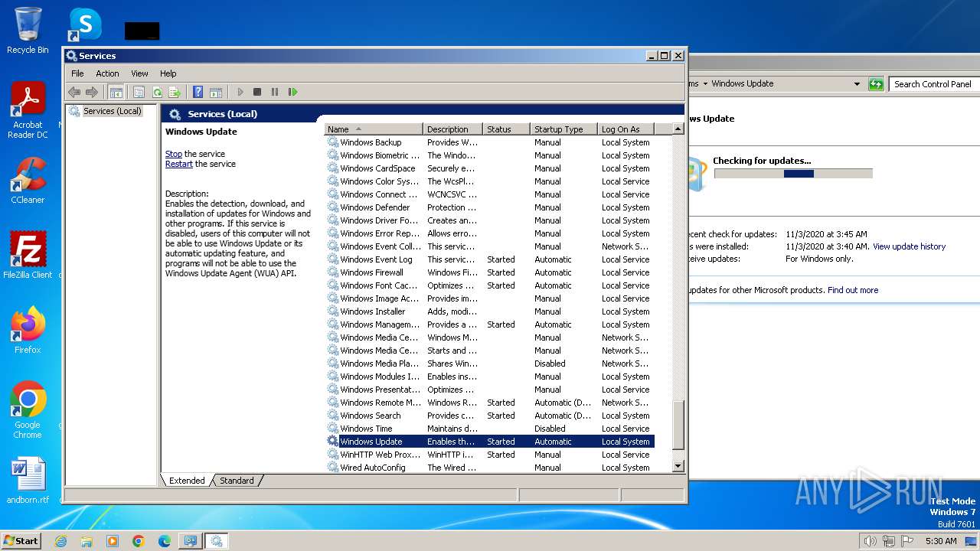Open Internet Explorer from the taskbar
This screenshot has height=551, width=980.
tap(60, 541)
